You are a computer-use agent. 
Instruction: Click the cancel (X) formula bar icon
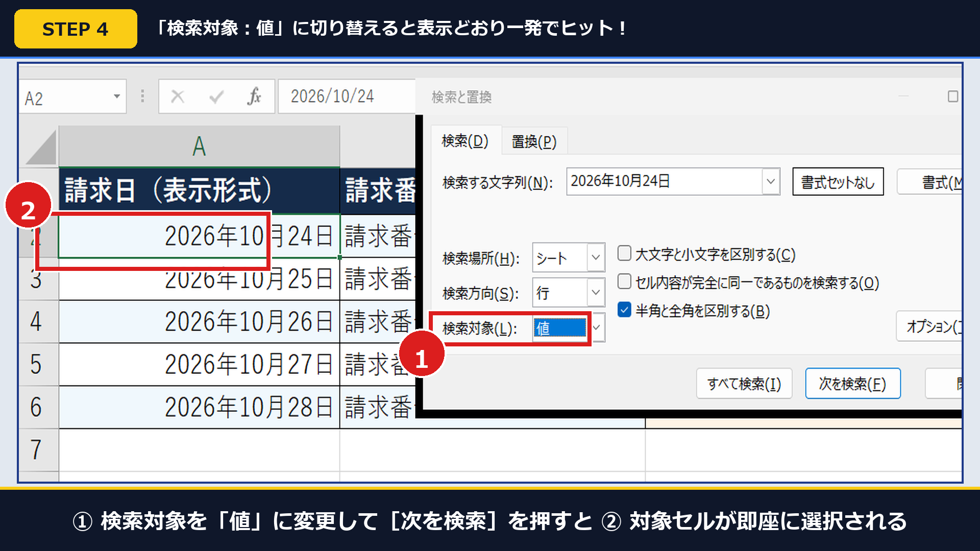click(x=178, y=96)
